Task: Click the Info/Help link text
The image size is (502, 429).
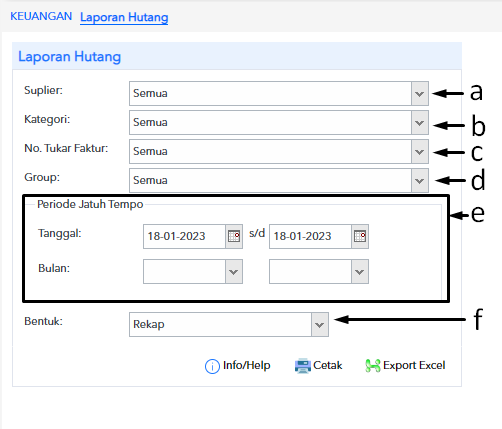Action: (x=247, y=365)
